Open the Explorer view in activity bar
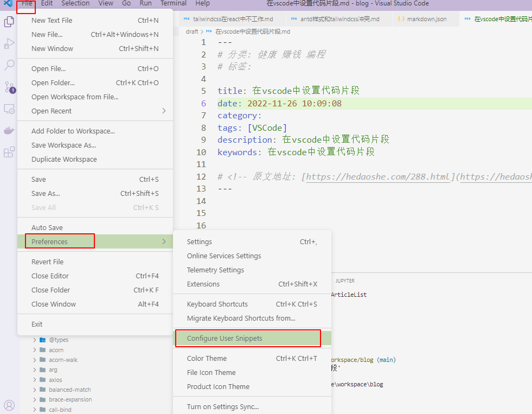532x414 pixels. [9, 22]
